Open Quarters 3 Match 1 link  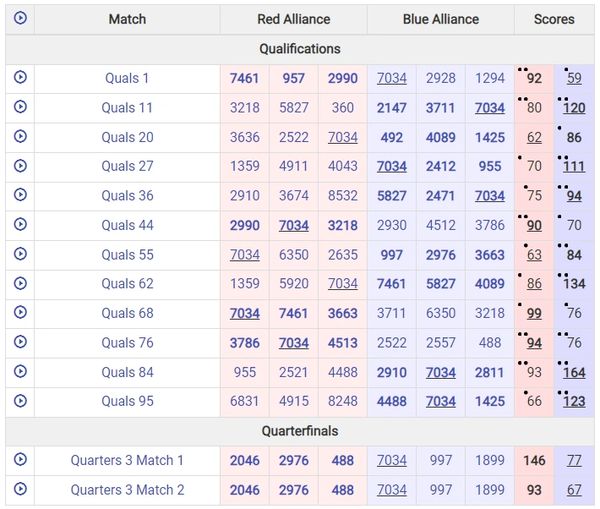pos(127,461)
